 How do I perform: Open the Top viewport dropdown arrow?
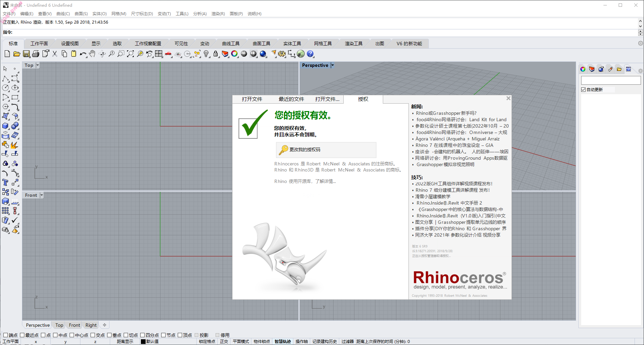[37, 65]
